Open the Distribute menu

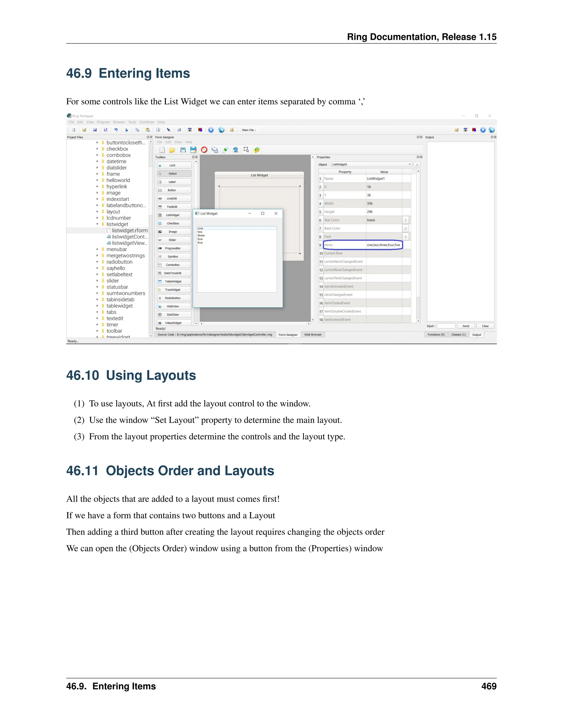click(147, 122)
